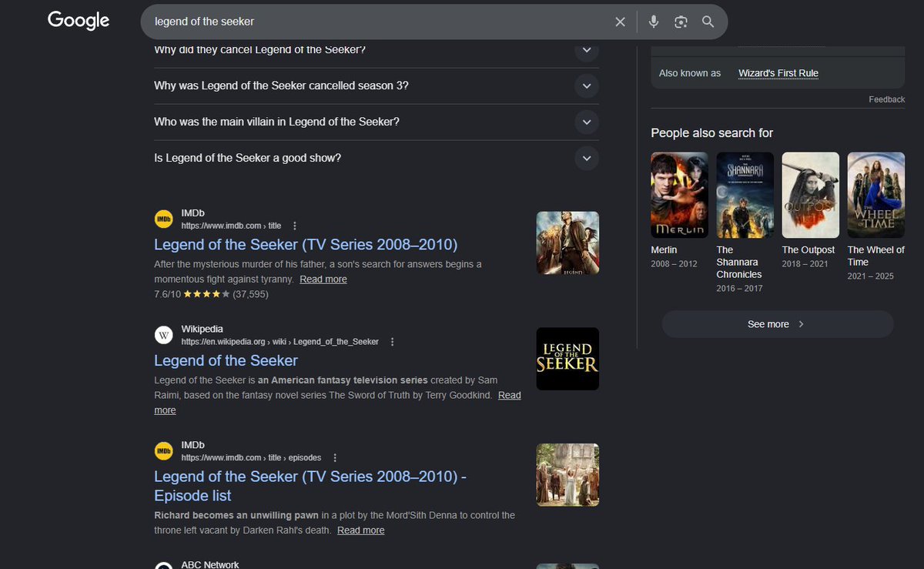
Task: Click the en.wikipedia.org URL breadcrumb
Action: pos(280,342)
